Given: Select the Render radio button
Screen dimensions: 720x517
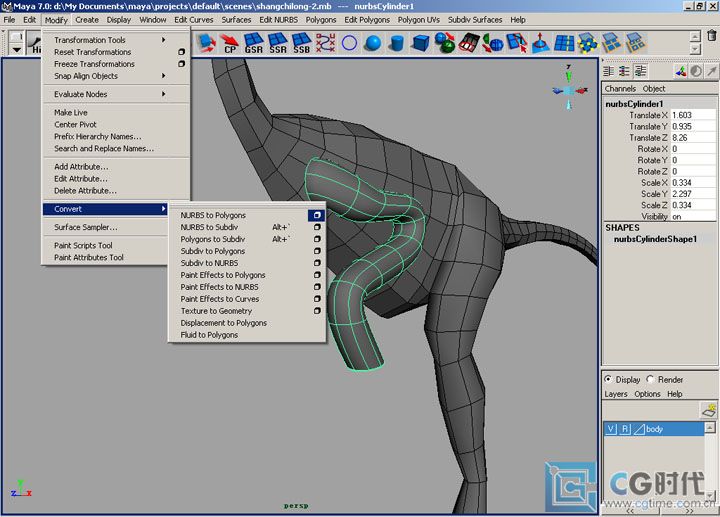Looking at the screenshot, I should coord(650,379).
